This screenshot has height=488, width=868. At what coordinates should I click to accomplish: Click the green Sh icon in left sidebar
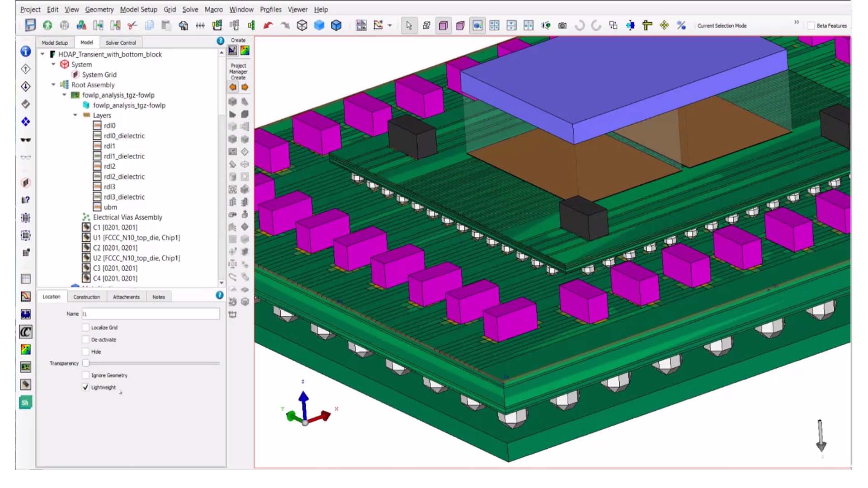pyautogui.click(x=25, y=403)
